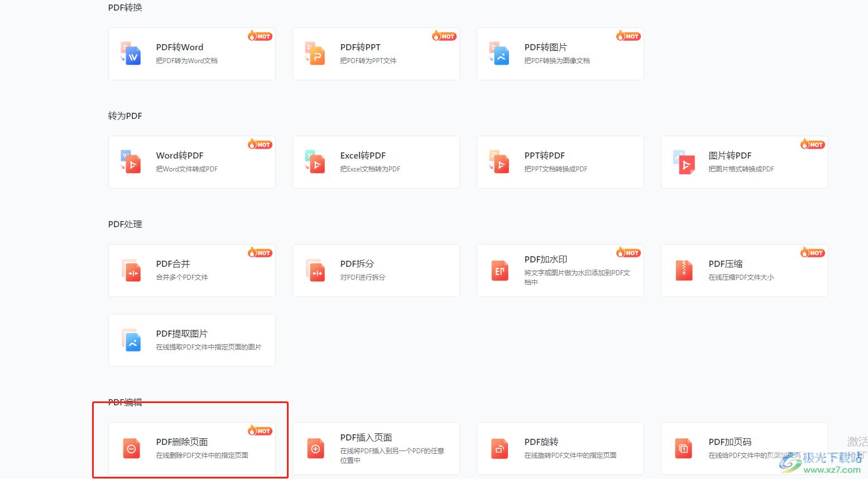The width and height of the screenshot is (868, 479).
Task: Click HOT badge on PDF转Word card
Action: coord(260,36)
